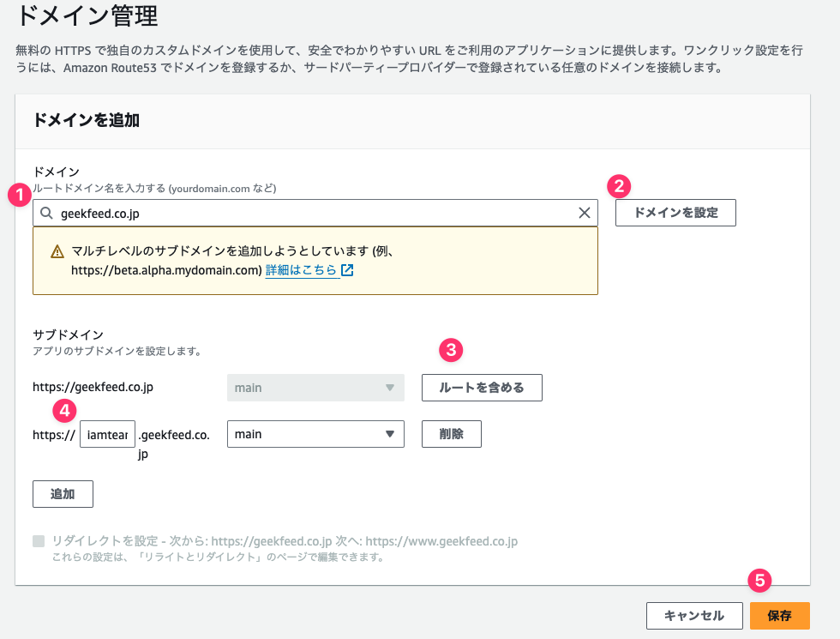The width and height of the screenshot is (840, 639).
Task: Click the 追加 button
Action: pos(63,494)
